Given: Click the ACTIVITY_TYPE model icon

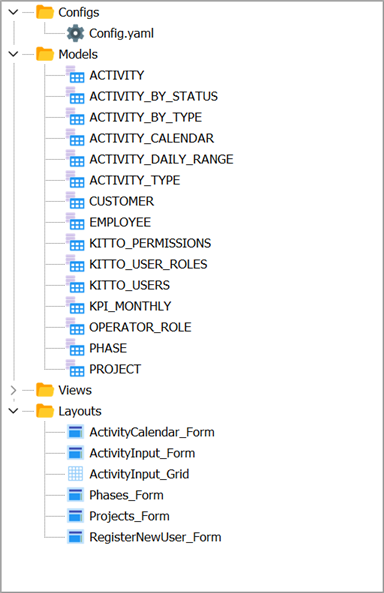Looking at the screenshot, I should click(x=75, y=180).
